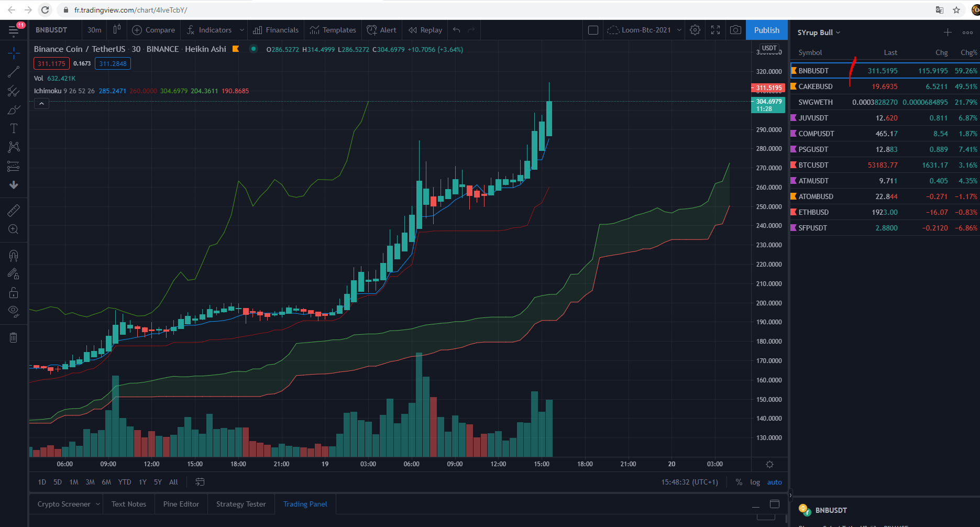Open price scale settings gear
980x527 pixels.
[769, 464]
